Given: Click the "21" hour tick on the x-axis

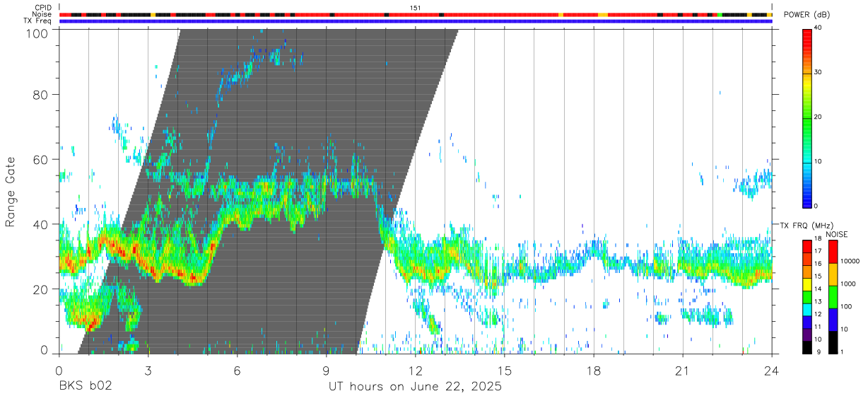Looking at the screenshot, I should click(683, 371).
